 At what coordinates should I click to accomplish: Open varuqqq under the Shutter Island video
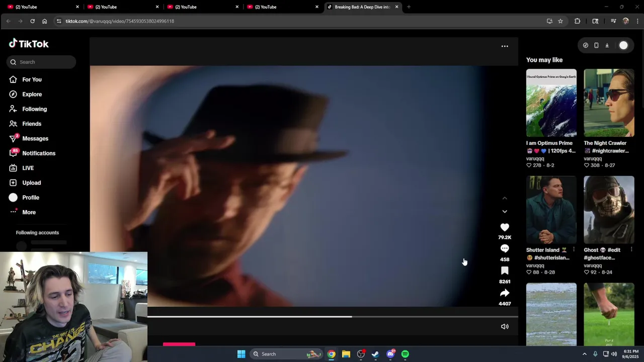pos(535,265)
